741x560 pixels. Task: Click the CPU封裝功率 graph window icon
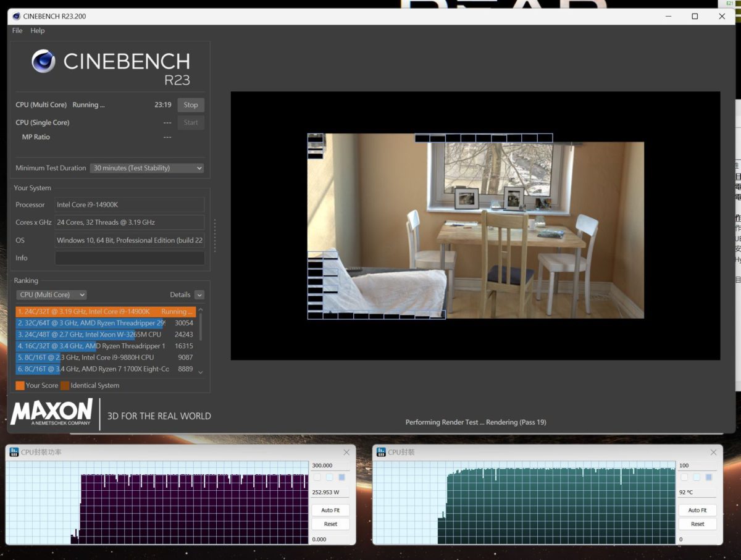pos(14,453)
